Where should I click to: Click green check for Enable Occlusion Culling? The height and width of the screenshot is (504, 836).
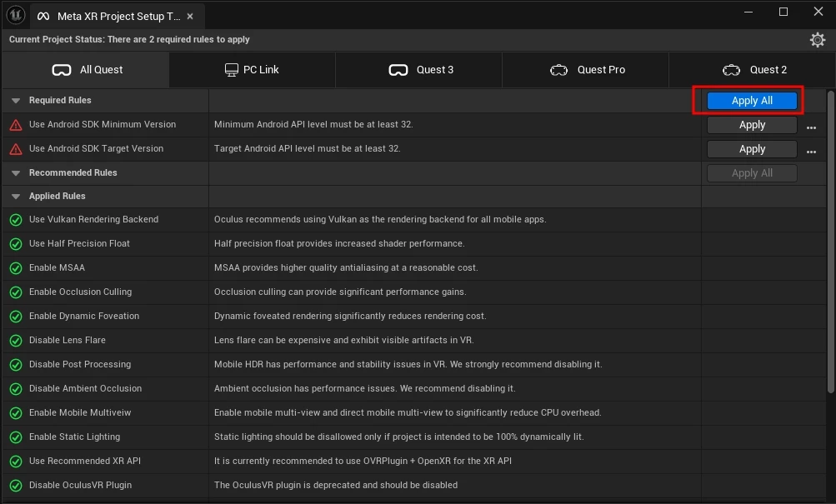click(16, 292)
